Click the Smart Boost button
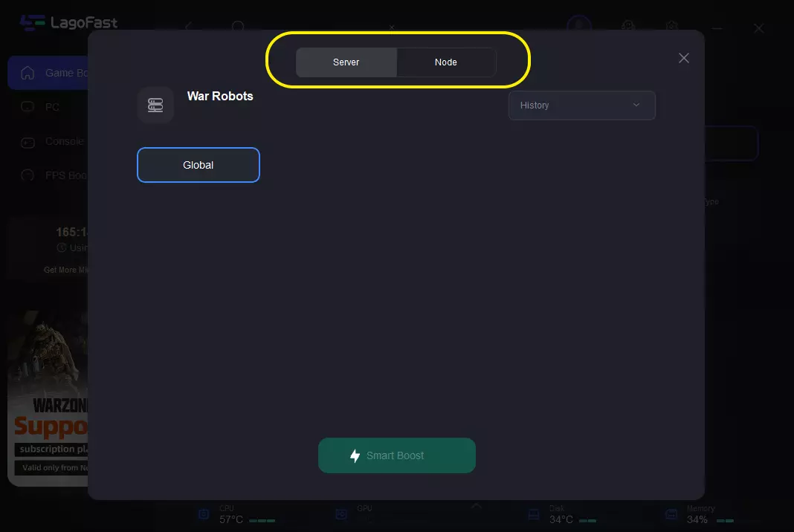 coord(396,455)
